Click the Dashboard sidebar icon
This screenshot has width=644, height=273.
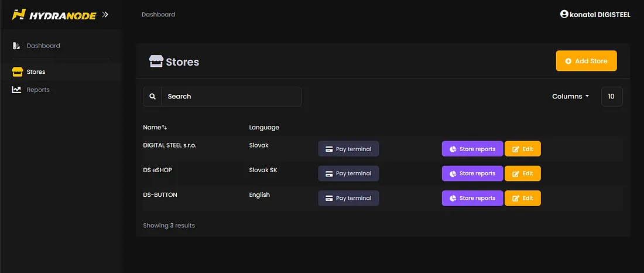point(16,46)
